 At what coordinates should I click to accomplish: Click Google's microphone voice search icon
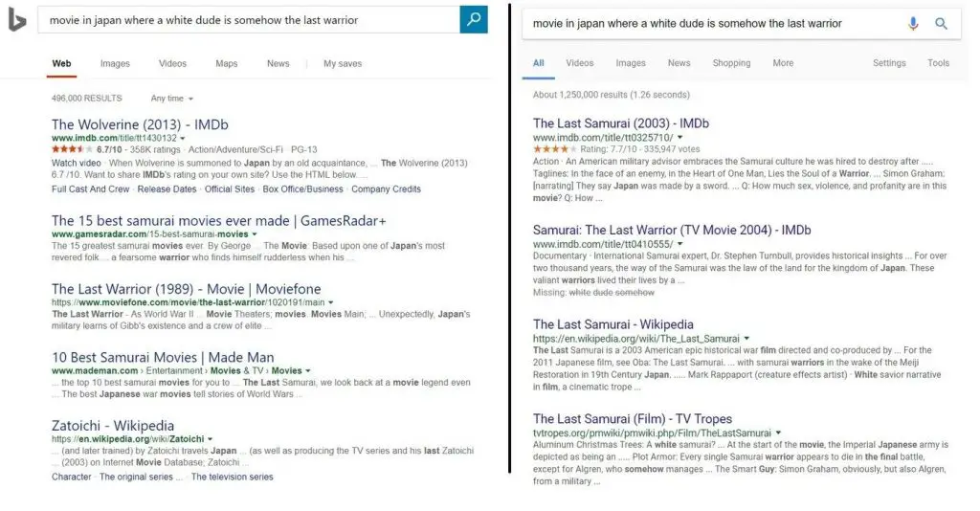tap(913, 24)
